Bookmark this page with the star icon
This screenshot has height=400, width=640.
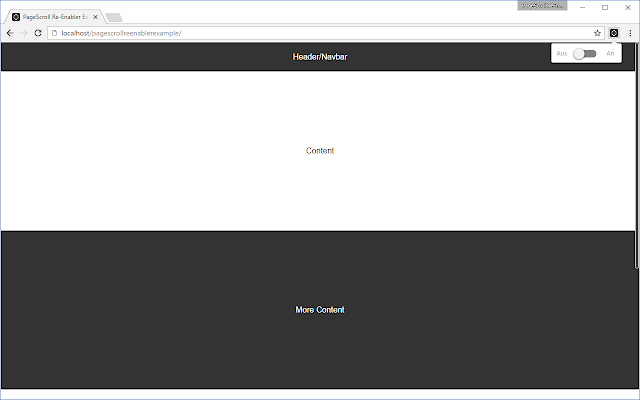(x=597, y=33)
